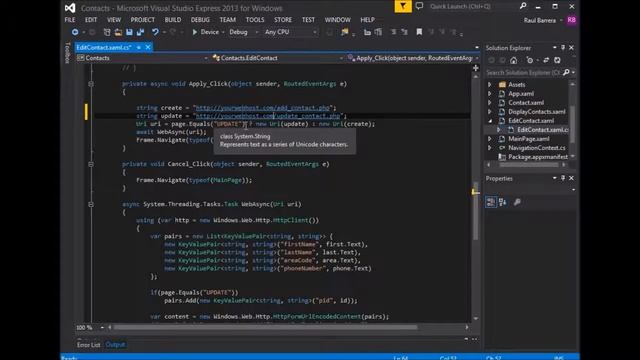This screenshot has height=360, width=640.
Task: Click the Save All toolbar icon
Action: 140,32
